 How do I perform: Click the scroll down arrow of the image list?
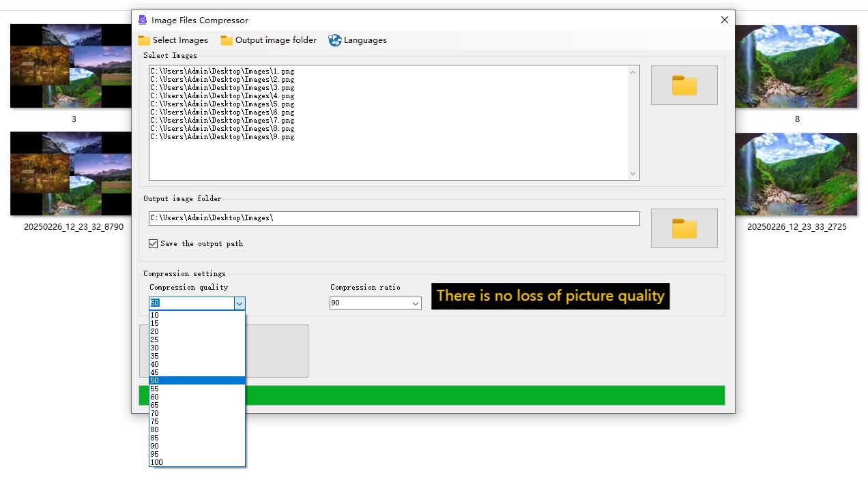pyautogui.click(x=633, y=174)
